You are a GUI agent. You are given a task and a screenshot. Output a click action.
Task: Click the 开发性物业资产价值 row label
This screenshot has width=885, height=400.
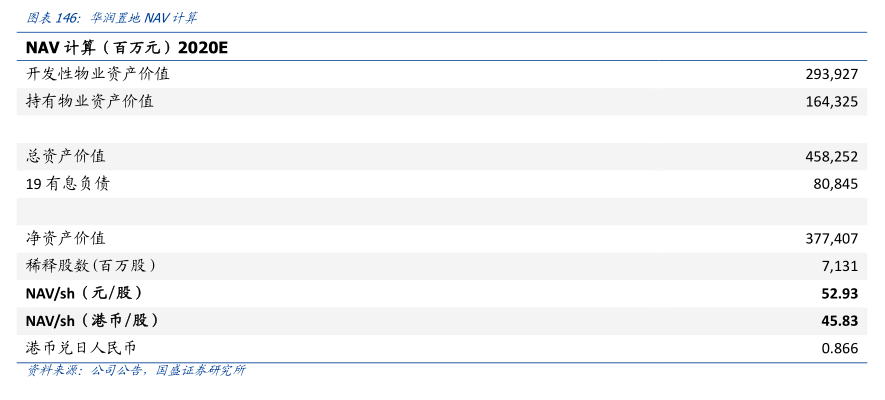tap(97, 74)
